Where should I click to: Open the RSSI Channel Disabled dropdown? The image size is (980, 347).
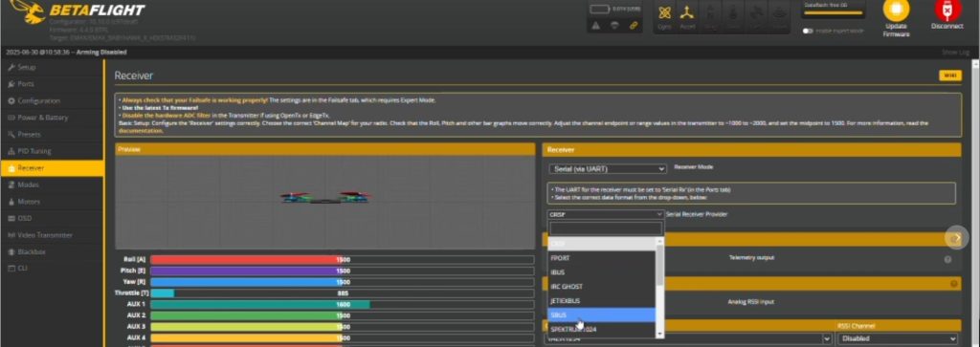898,339
